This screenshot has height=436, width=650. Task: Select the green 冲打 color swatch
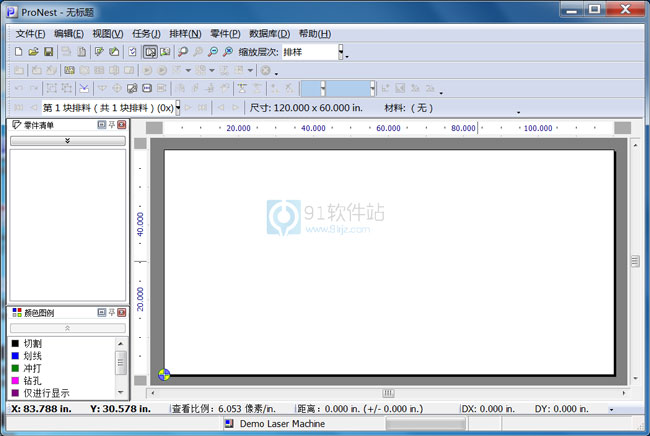coord(15,368)
